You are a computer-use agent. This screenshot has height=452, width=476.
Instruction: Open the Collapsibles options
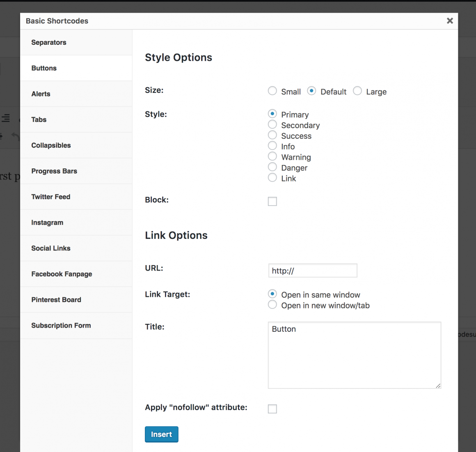[51, 145]
